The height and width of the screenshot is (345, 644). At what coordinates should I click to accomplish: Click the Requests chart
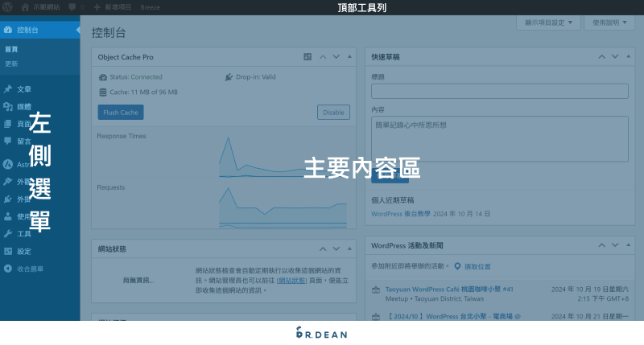click(283, 207)
